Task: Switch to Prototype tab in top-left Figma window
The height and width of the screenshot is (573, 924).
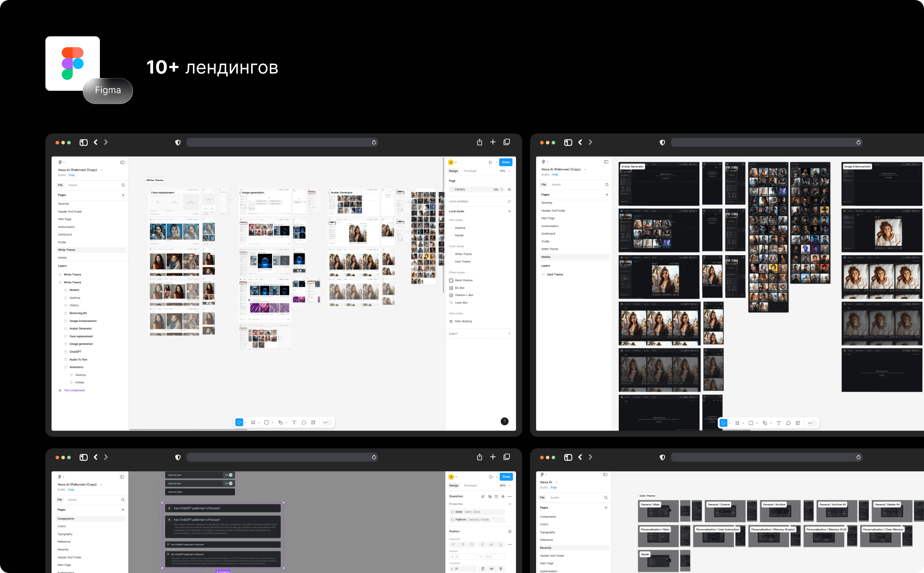Action: (x=470, y=171)
